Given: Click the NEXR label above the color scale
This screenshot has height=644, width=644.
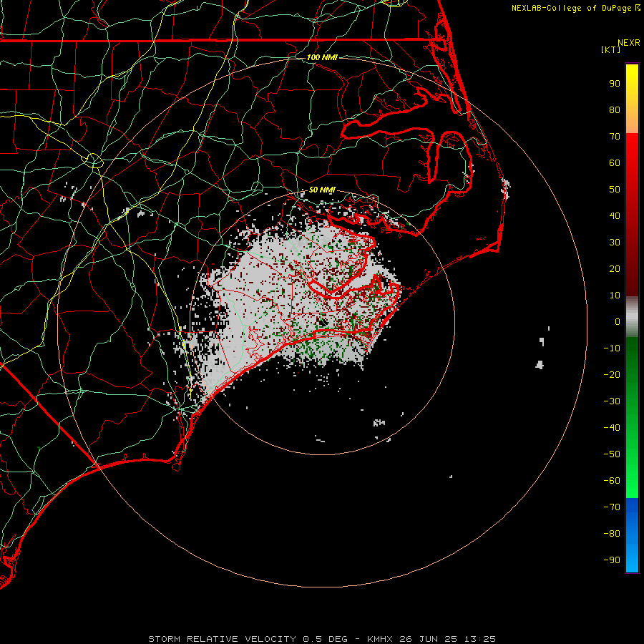Looking at the screenshot, I should (x=629, y=43).
